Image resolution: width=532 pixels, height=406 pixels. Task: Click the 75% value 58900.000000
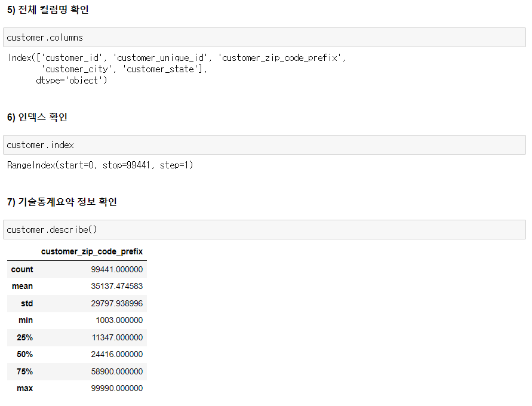[x=116, y=371]
